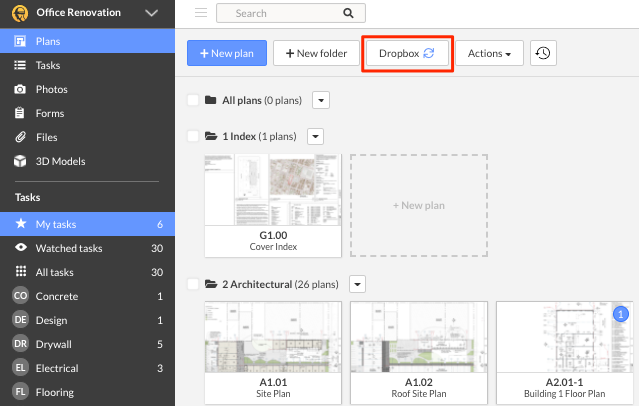Select the Concrete task category

[x=87, y=296]
